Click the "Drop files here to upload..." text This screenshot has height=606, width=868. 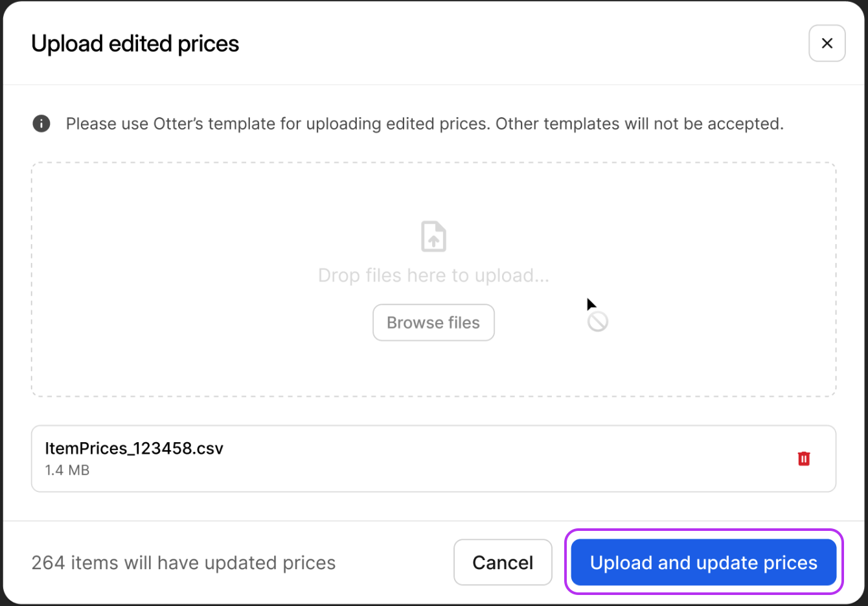coord(433,276)
